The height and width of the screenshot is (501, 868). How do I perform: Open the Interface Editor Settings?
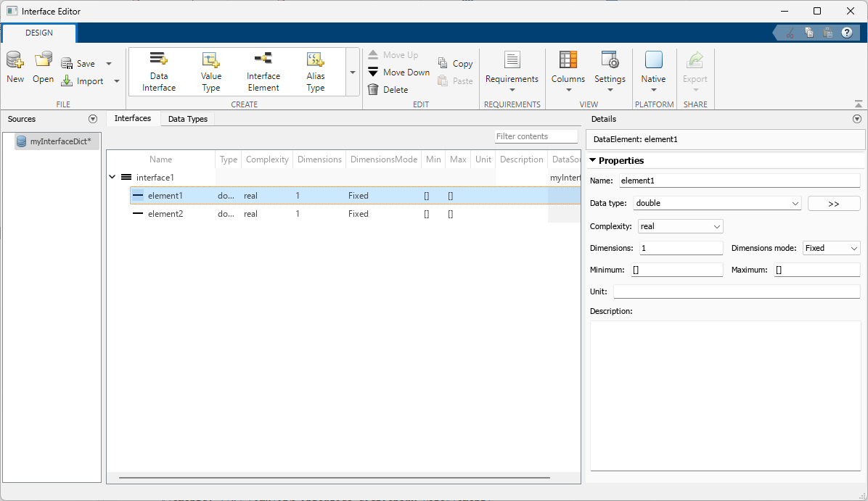tap(610, 70)
